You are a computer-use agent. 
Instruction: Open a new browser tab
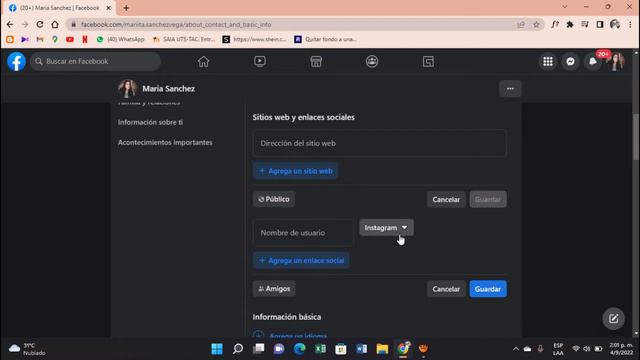126,8
